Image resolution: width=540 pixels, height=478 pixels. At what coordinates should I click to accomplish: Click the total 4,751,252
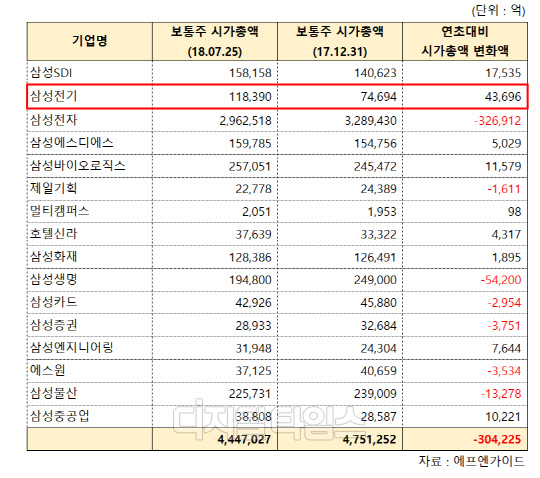click(369, 439)
